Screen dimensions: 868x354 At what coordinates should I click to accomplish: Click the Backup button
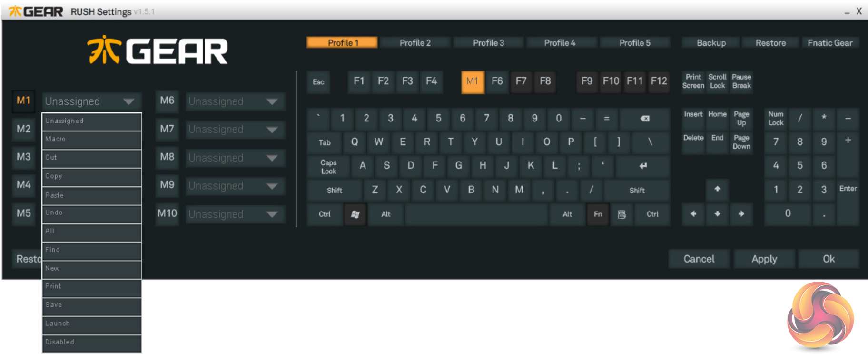711,43
